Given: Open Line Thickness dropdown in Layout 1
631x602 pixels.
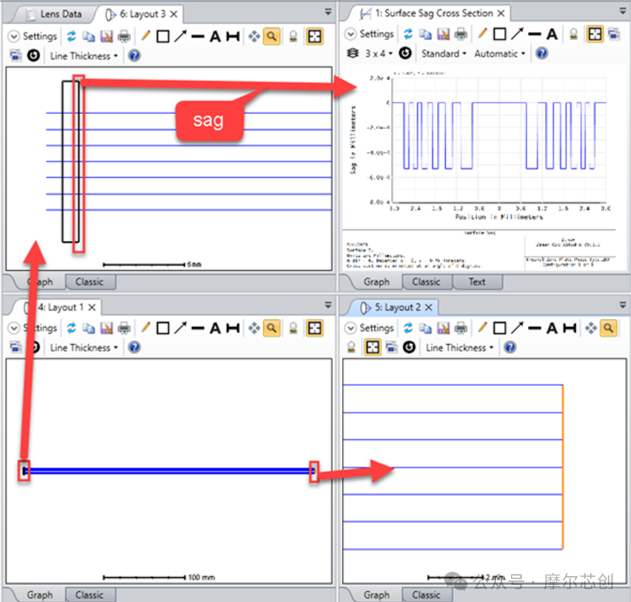Looking at the screenshot, I should pos(84,347).
